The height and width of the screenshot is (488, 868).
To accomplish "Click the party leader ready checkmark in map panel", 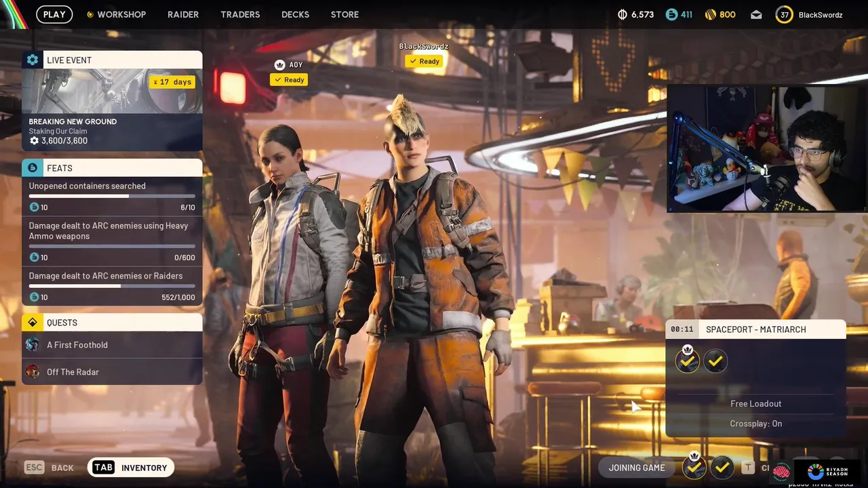I will pos(688,361).
